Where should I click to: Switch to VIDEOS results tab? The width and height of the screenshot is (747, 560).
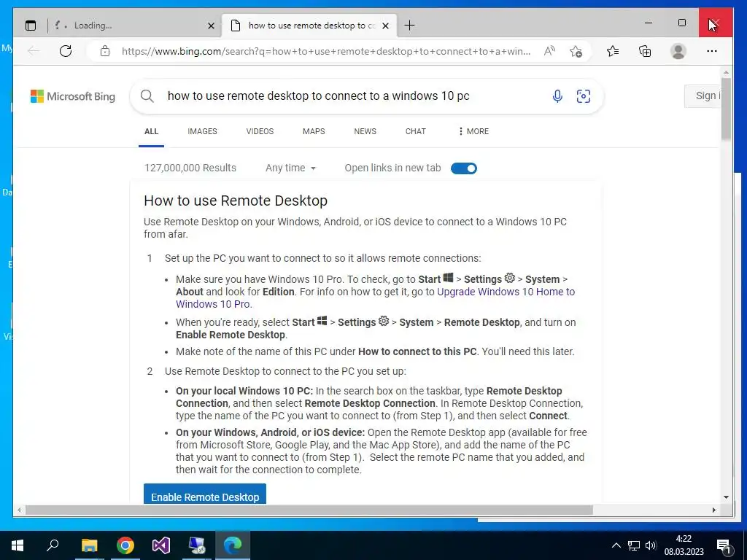[260, 131]
